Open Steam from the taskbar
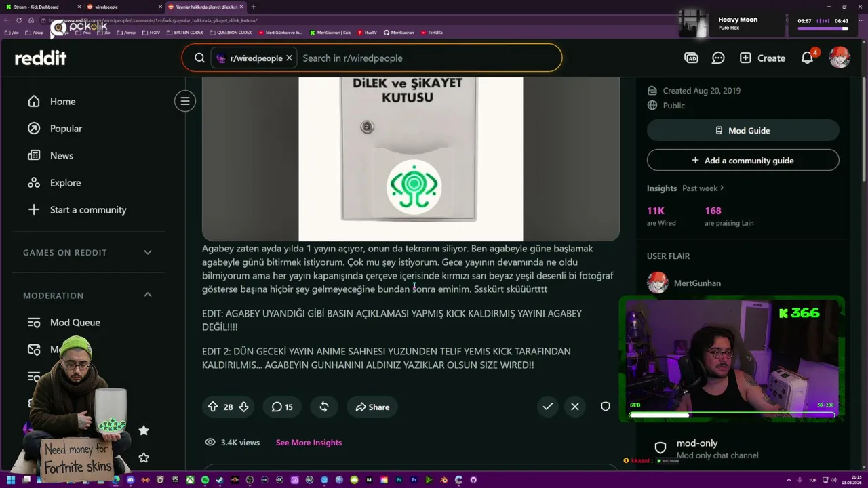 220,480
